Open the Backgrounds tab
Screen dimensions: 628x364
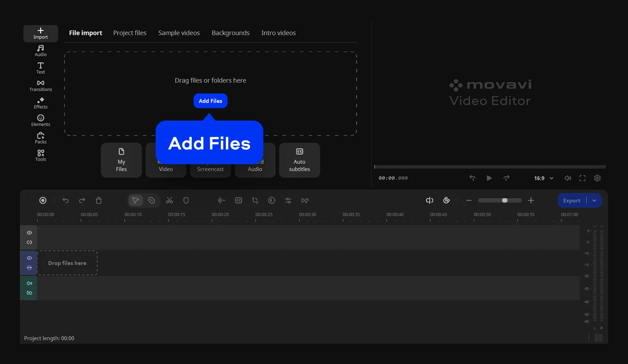[230, 33]
